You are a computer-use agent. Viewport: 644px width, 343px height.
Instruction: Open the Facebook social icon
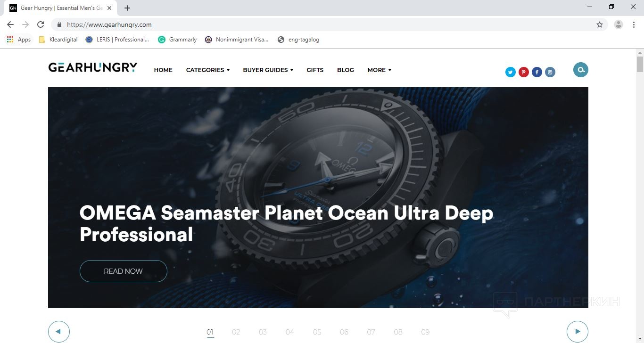point(537,72)
